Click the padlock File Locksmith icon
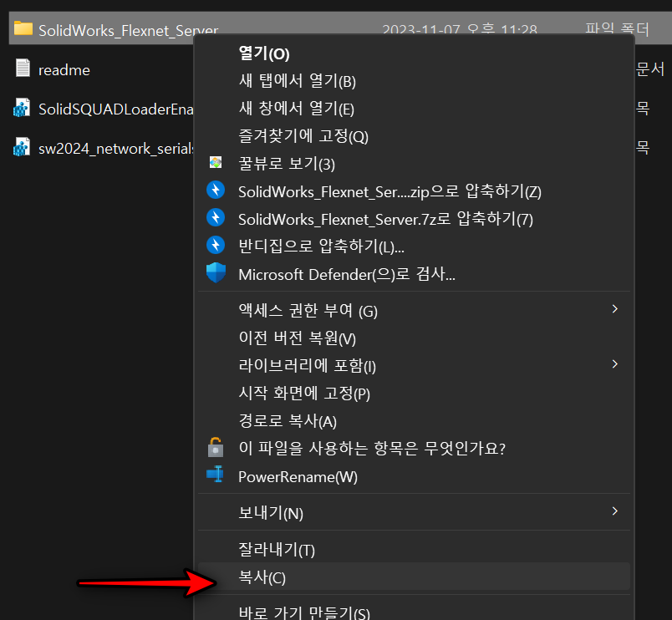Image resolution: width=672 pixels, height=620 pixels. pos(216,447)
